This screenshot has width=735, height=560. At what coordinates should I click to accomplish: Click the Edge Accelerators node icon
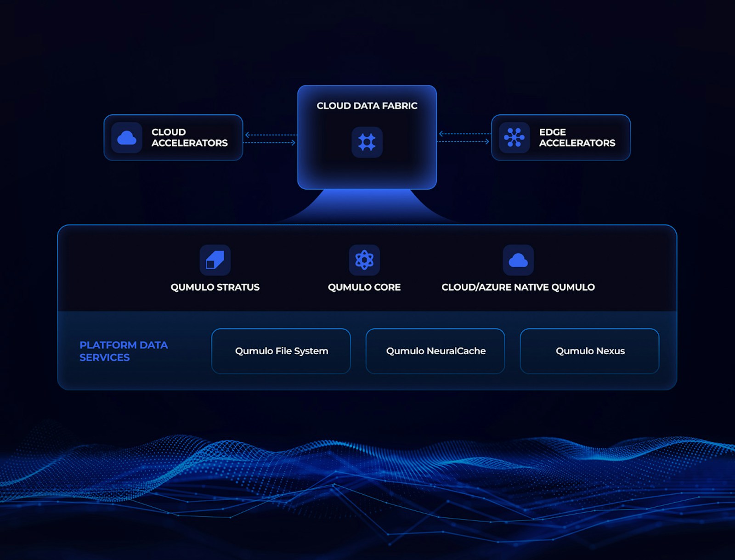click(x=514, y=138)
